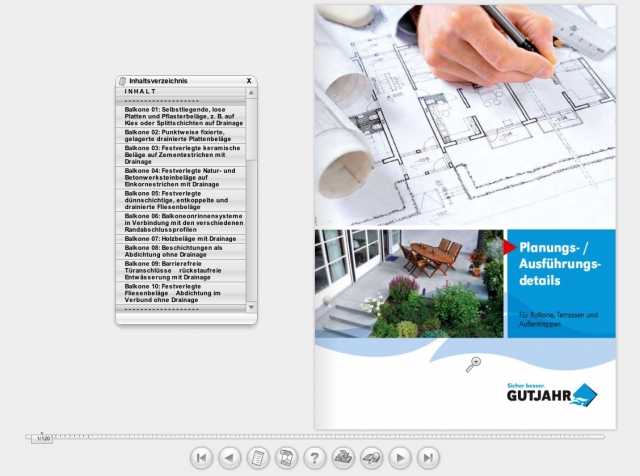Image resolution: width=640 pixels, height=476 pixels.
Task: Open the table of contents icon
Action: click(257, 457)
